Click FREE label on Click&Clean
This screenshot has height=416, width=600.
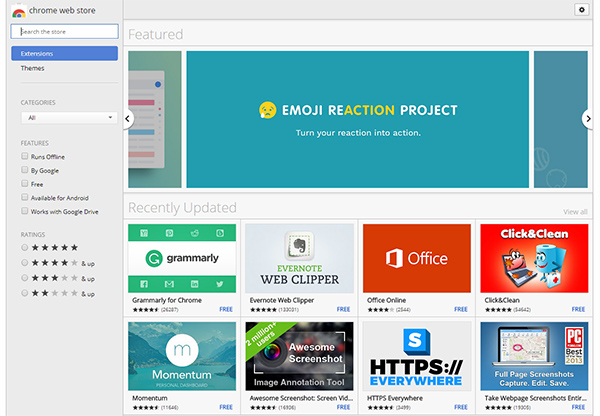tap(578, 309)
